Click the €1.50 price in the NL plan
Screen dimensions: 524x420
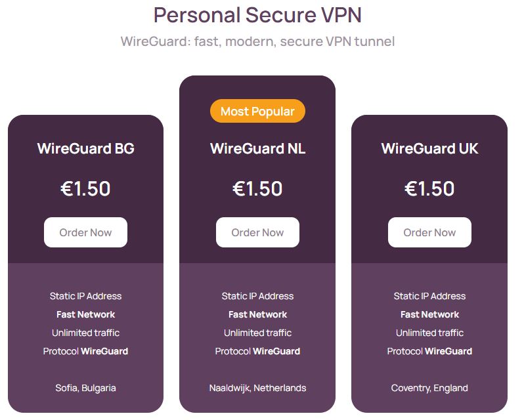[x=257, y=189]
